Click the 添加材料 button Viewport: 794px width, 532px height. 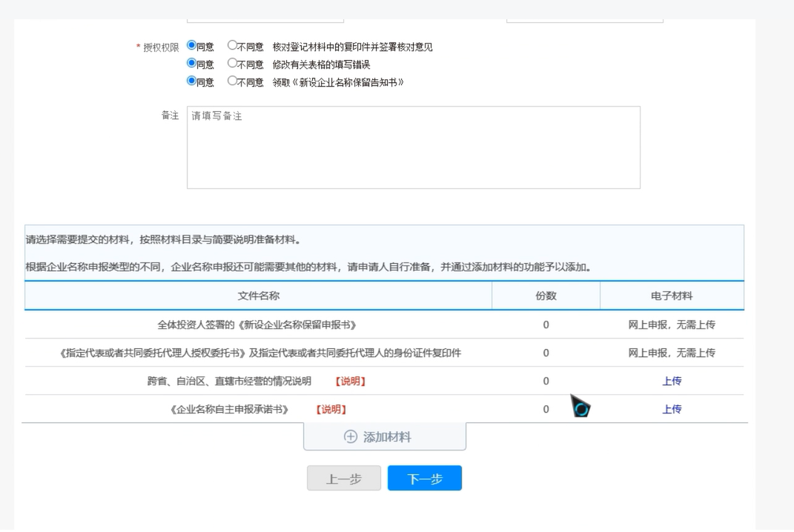pyautogui.click(x=383, y=436)
